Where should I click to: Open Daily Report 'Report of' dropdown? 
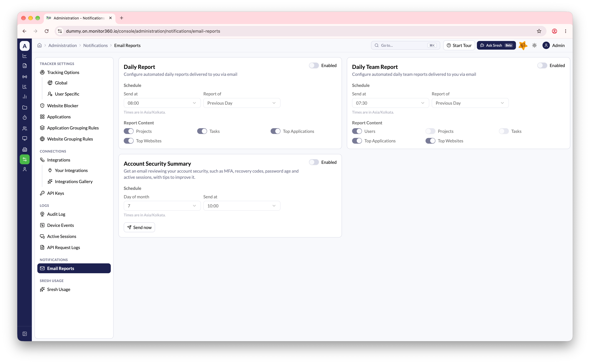(x=242, y=103)
